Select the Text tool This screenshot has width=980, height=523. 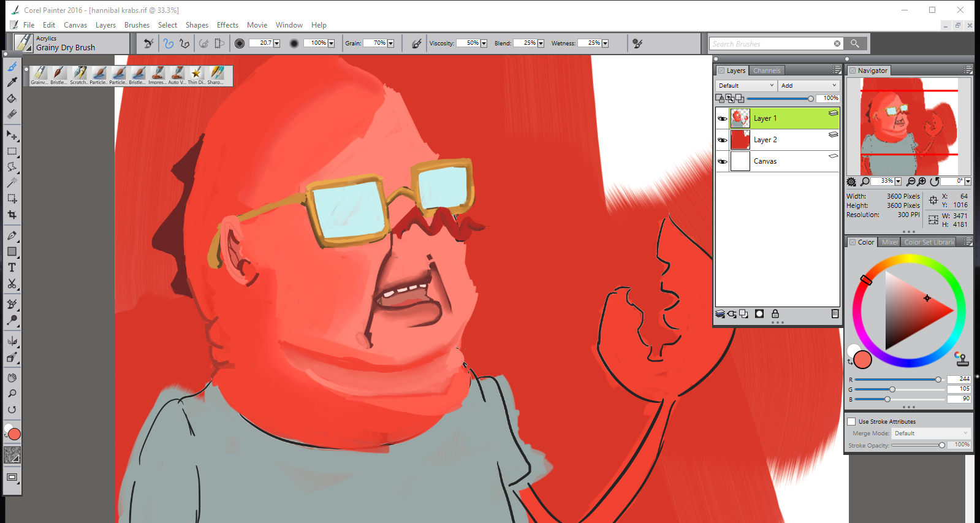12,267
